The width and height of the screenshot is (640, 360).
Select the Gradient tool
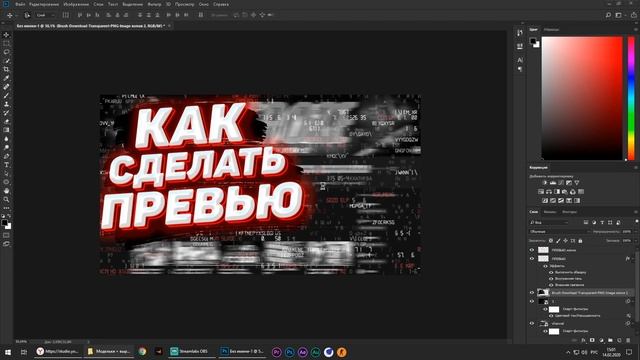6,130
